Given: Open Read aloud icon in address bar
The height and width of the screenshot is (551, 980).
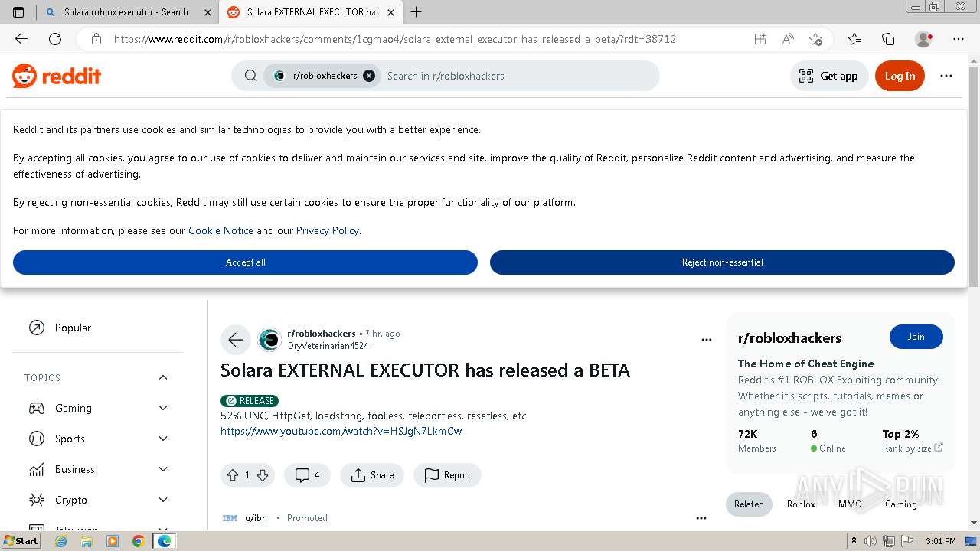Looking at the screenshot, I should (x=788, y=39).
